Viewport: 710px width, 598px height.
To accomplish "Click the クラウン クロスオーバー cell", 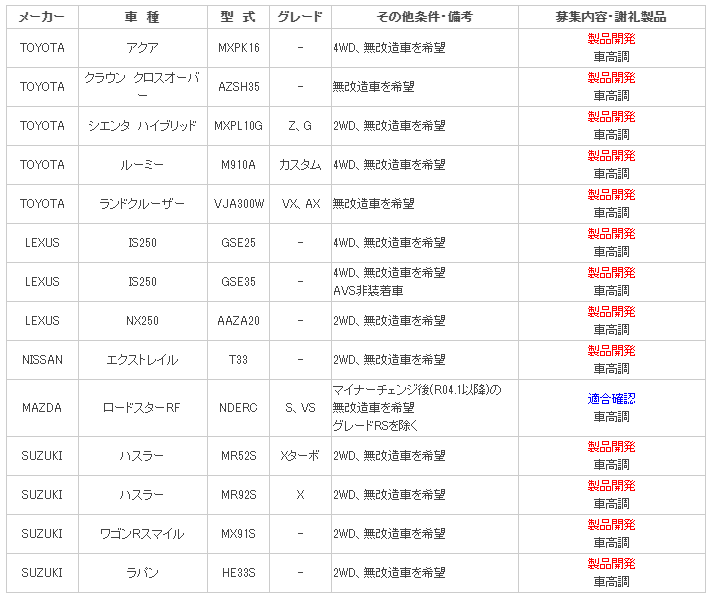I will [143, 86].
